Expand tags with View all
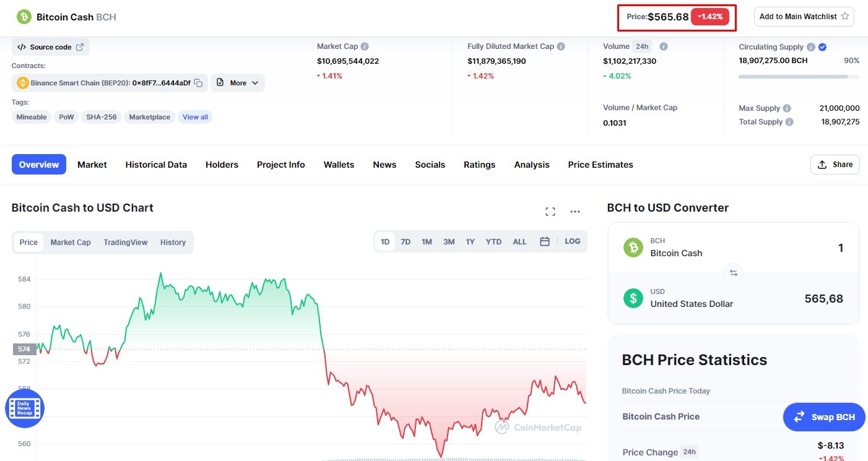 (x=195, y=117)
